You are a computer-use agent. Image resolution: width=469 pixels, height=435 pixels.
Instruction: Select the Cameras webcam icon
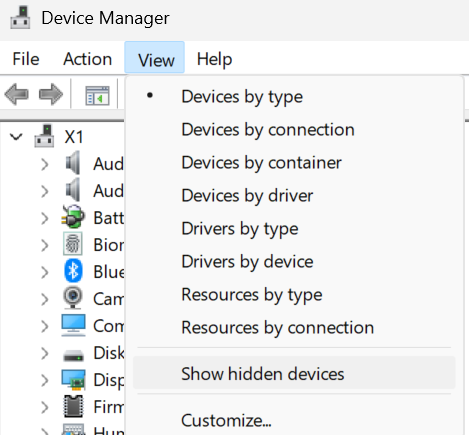tap(73, 298)
